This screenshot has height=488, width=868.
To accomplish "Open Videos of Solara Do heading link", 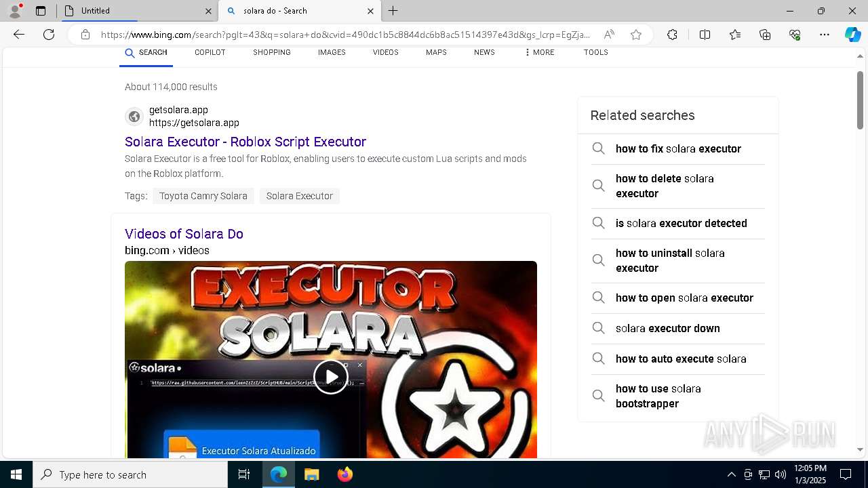I will click(x=184, y=234).
